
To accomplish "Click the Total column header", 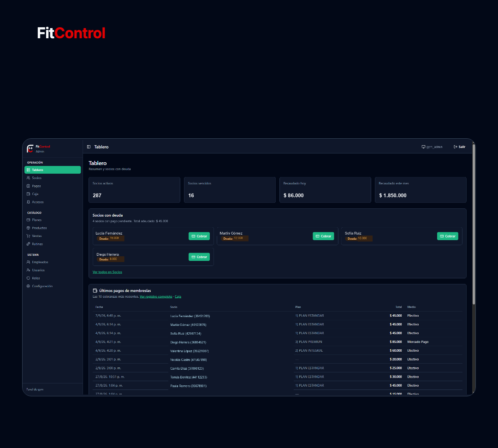I will [398, 307].
